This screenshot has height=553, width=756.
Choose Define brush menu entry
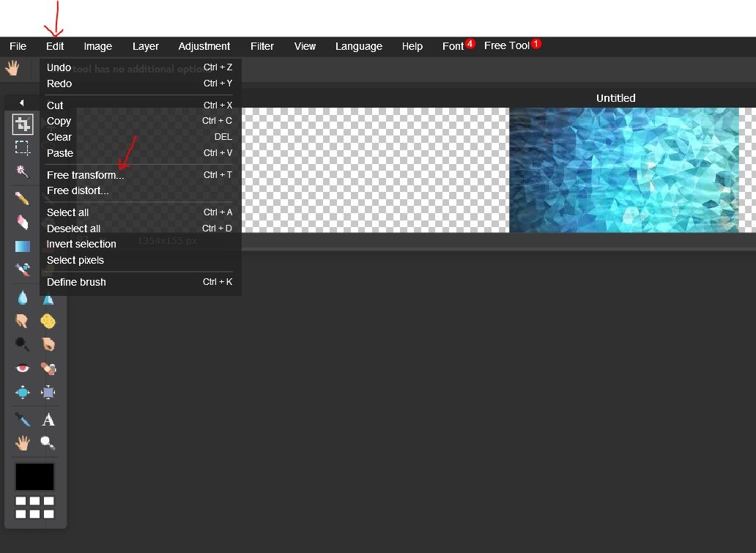tap(140, 282)
